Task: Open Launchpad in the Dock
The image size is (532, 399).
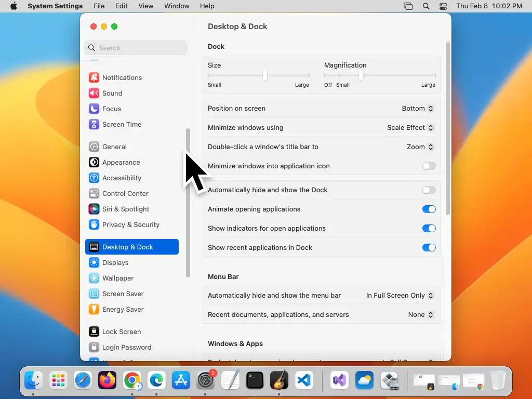Action: [x=58, y=380]
